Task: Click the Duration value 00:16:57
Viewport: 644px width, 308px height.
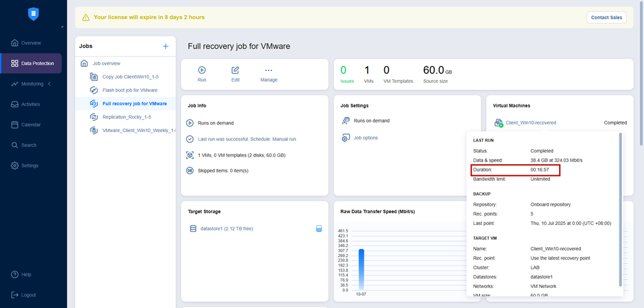Action: (x=541, y=169)
